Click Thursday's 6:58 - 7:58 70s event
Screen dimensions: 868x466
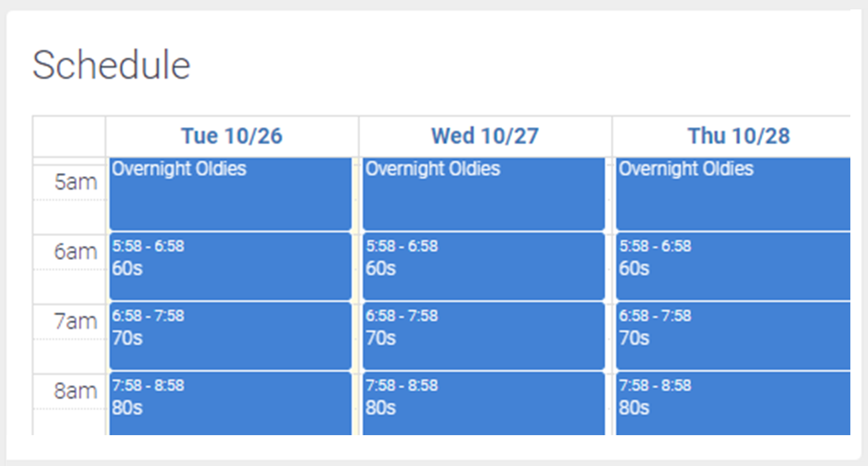click(733, 336)
